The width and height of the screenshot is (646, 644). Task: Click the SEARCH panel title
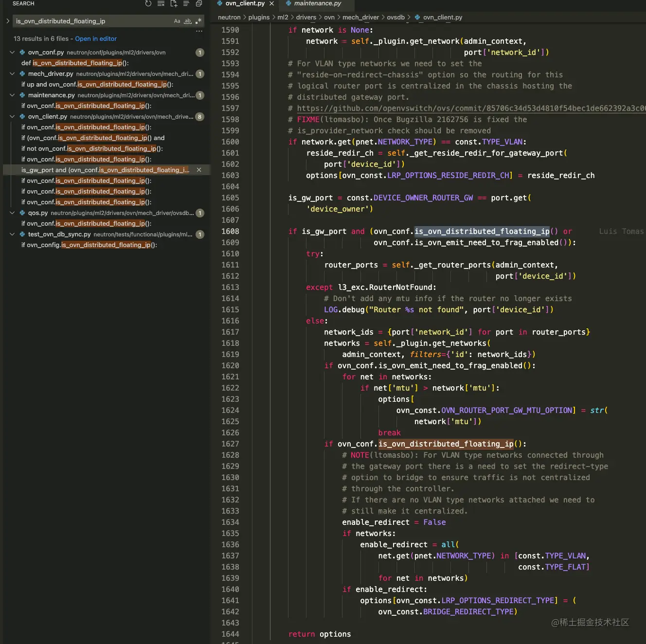pos(23,3)
